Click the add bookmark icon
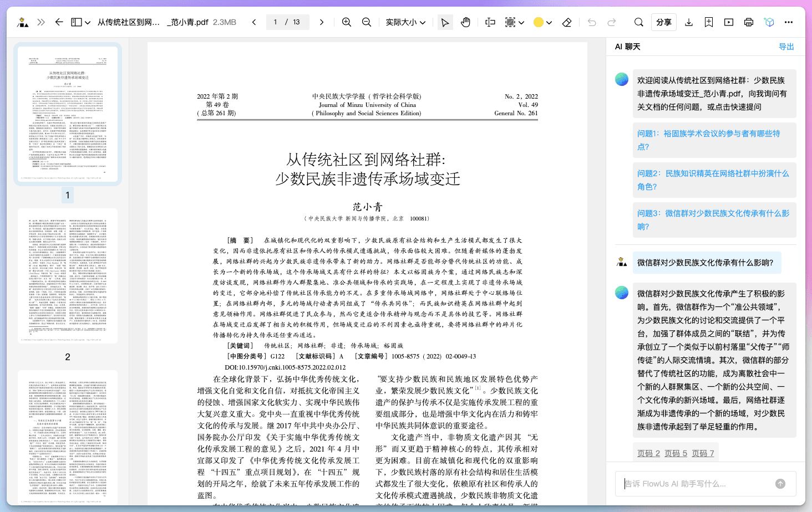Screen dimensions: 812x512 point(709,22)
